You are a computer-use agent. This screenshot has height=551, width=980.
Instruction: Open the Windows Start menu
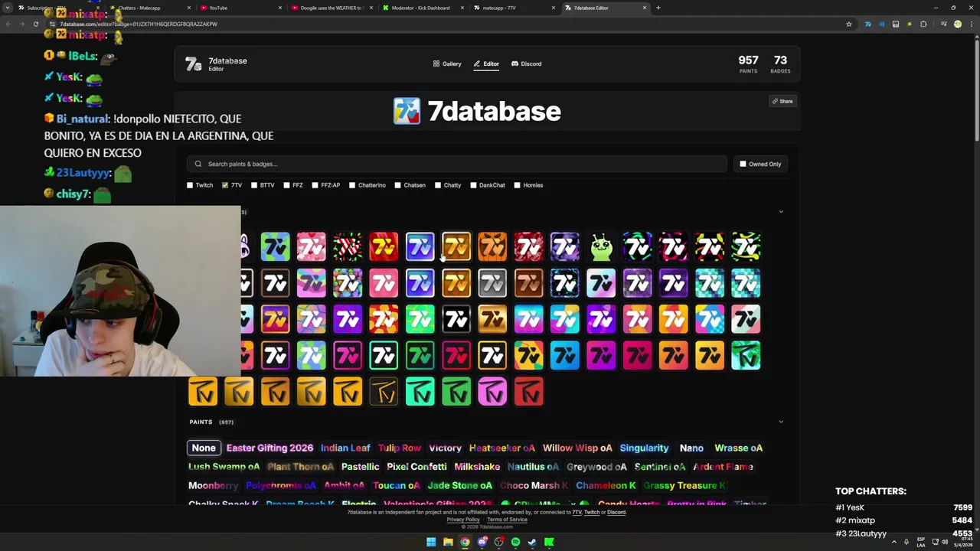(431, 542)
